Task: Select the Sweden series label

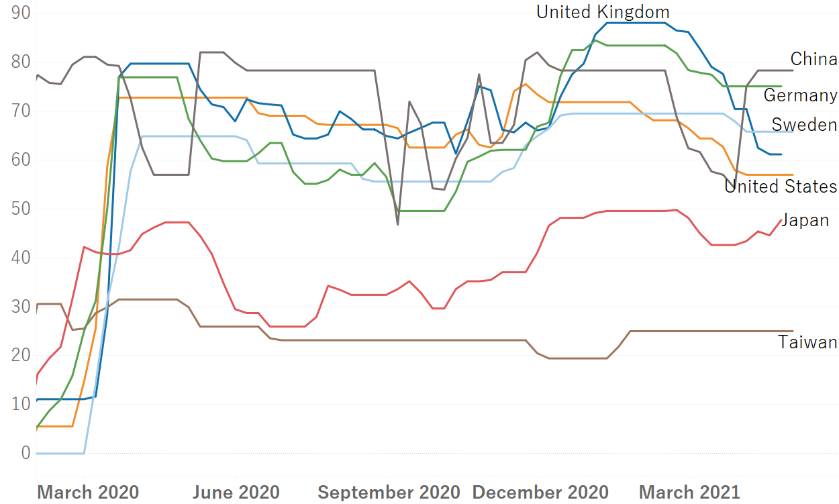Action: pos(804,125)
